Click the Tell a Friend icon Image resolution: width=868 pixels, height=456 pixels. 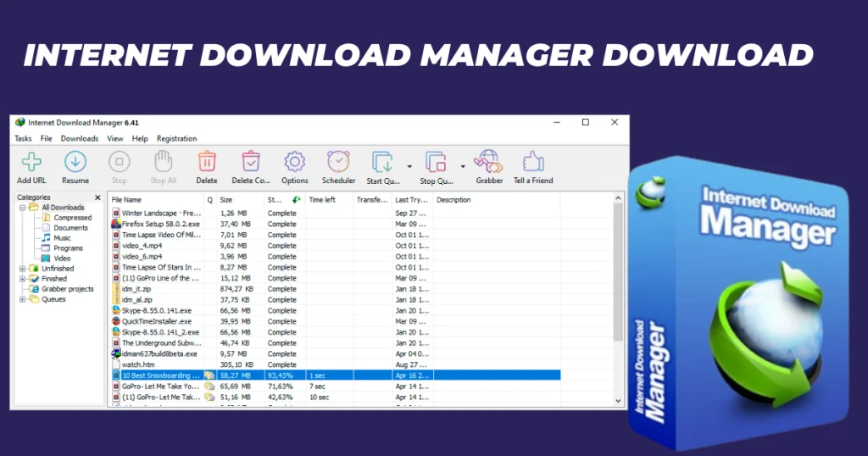[533, 162]
